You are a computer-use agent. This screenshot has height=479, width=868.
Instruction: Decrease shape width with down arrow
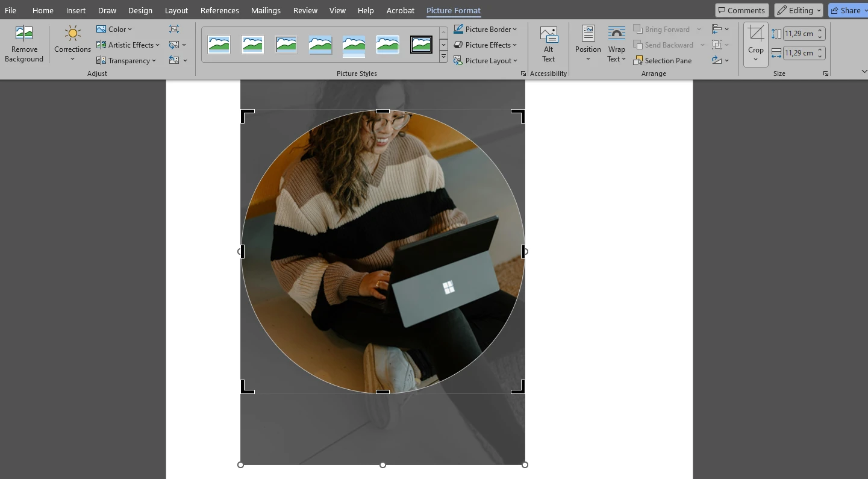pos(820,57)
